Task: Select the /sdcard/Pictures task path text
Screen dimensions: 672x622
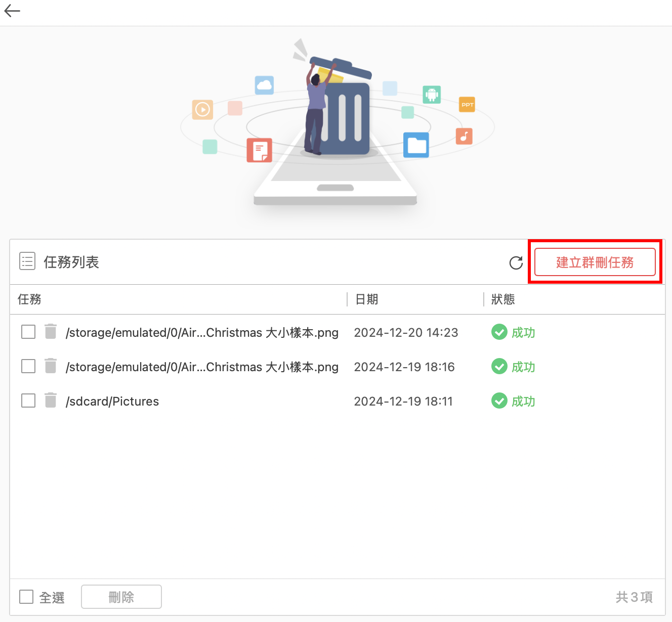Action: tap(112, 402)
